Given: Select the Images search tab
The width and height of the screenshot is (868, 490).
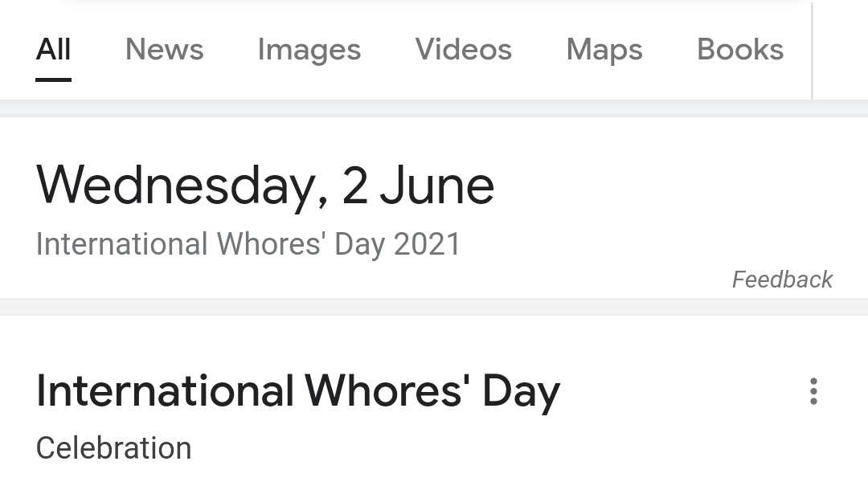Looking at the screenshot, I should (x=309, y=50).
